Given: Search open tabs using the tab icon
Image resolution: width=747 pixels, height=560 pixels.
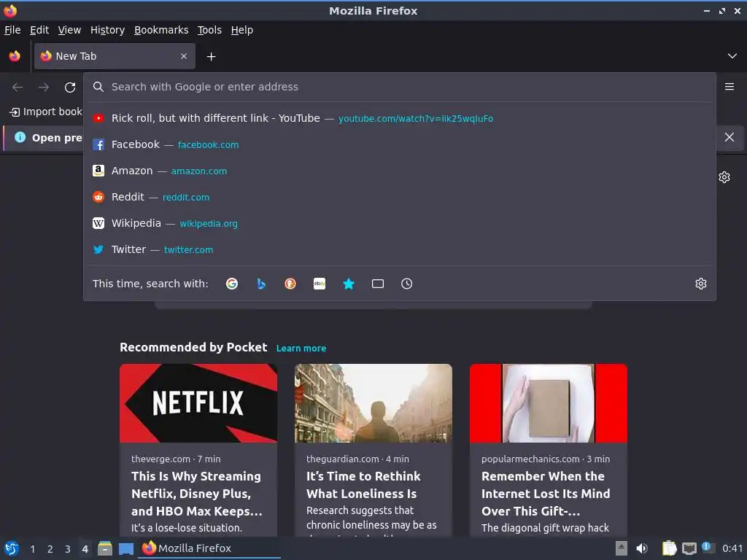Looking at the screenshot, I should 378,284.
